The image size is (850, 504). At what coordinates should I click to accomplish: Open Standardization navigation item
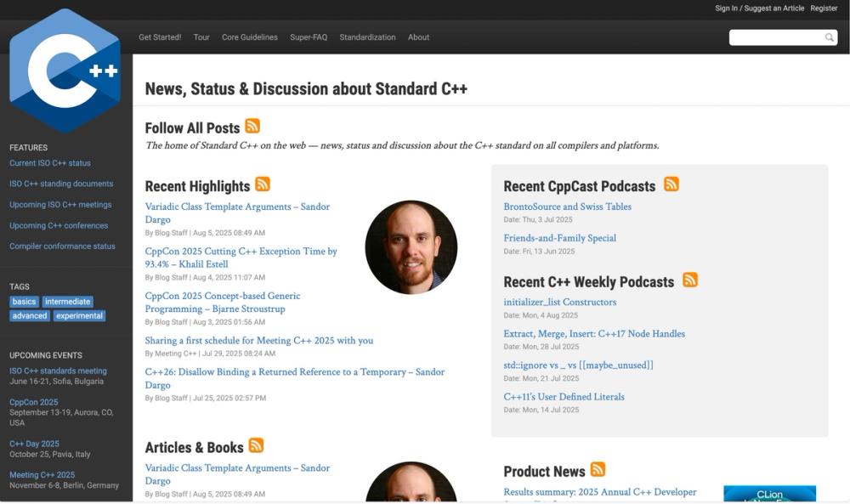click(x=367, y=37)
